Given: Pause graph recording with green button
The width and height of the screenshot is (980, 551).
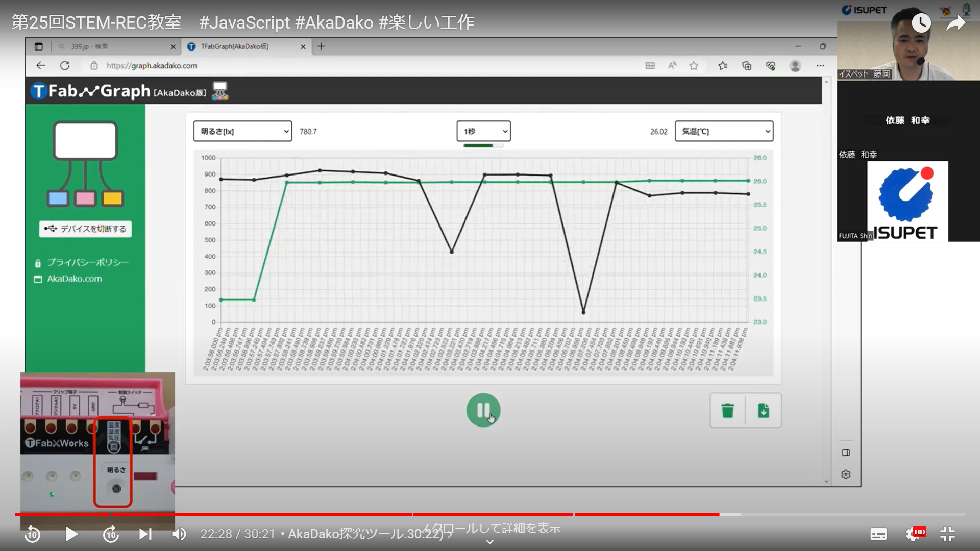Looking at the screenshot, I should 483,410.
